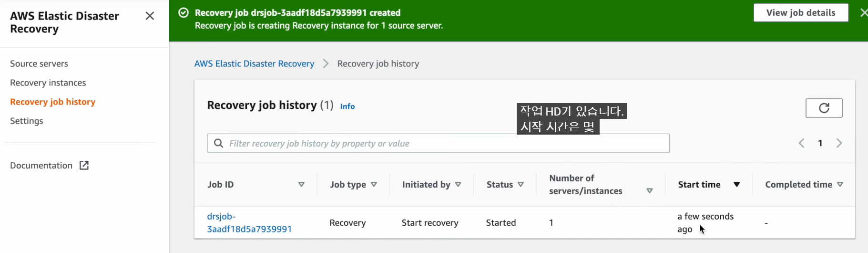This screenshot has width=868, height=253.
Task: Click AWS Elastic Disaster Recovery breadcrumb link
Action: (x=254, y=63)
